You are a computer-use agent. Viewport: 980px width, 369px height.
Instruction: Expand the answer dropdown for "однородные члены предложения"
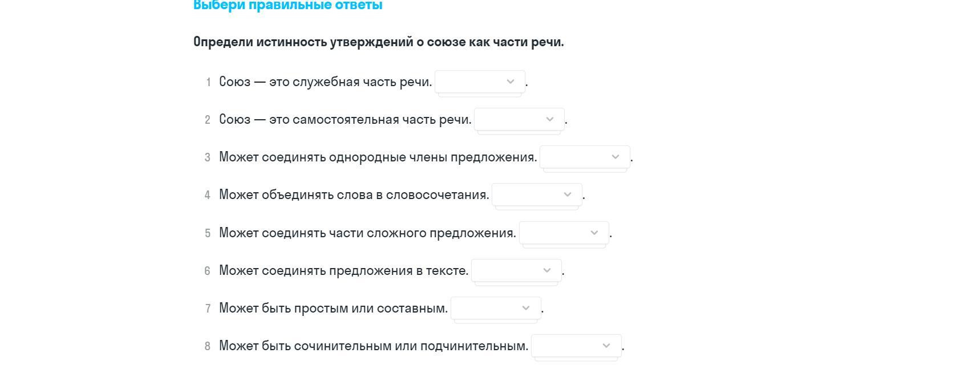[x=585, y=157]
